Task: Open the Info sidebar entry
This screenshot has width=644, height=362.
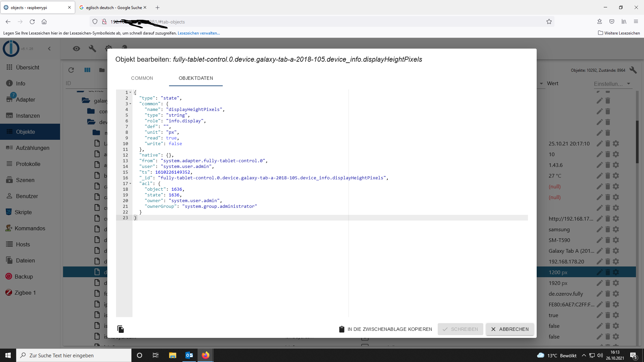Action: pyautogui.click(x=30, y=83)
